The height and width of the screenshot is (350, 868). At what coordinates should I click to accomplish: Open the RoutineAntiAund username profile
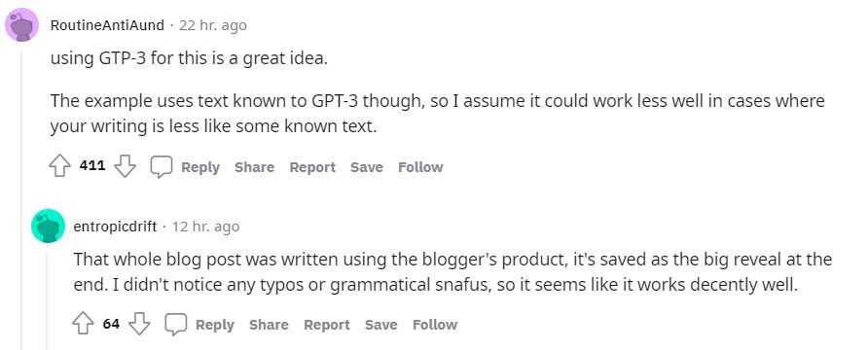point(107,25)
